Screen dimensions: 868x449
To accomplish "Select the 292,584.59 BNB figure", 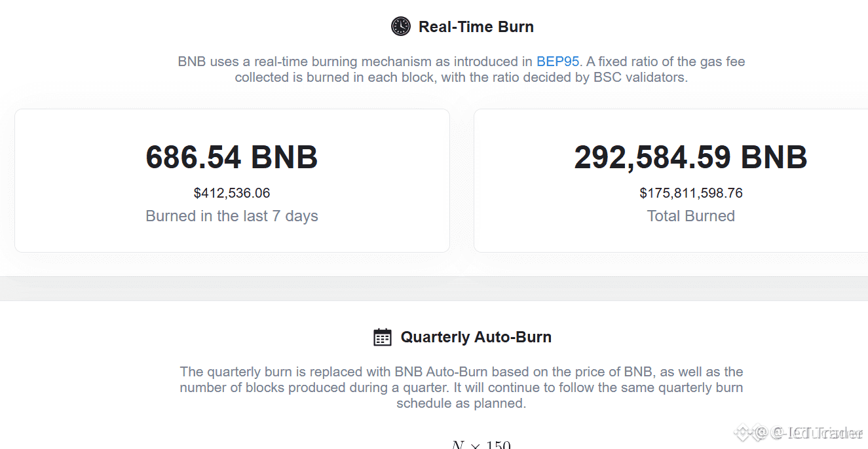I will coord(691,157).
